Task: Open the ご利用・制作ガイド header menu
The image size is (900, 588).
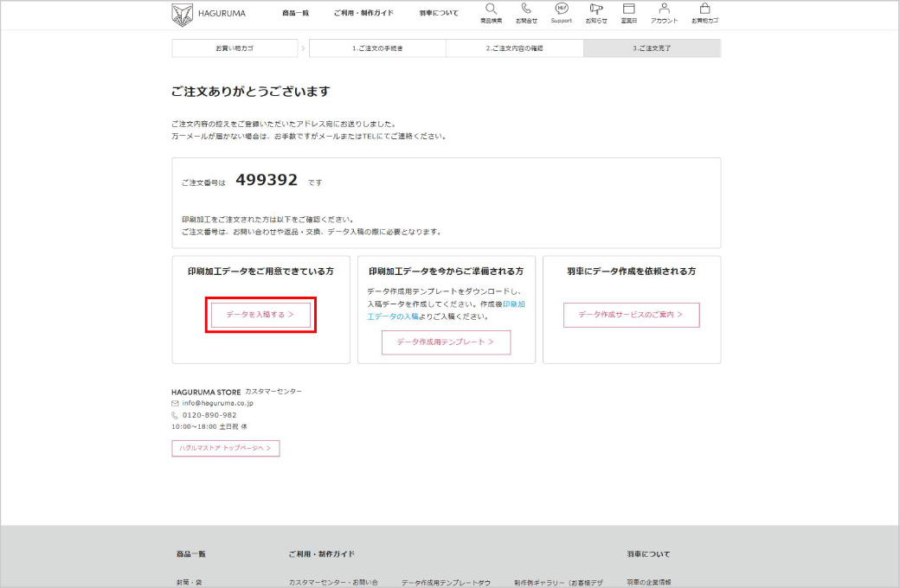Action: click(363, 14)
